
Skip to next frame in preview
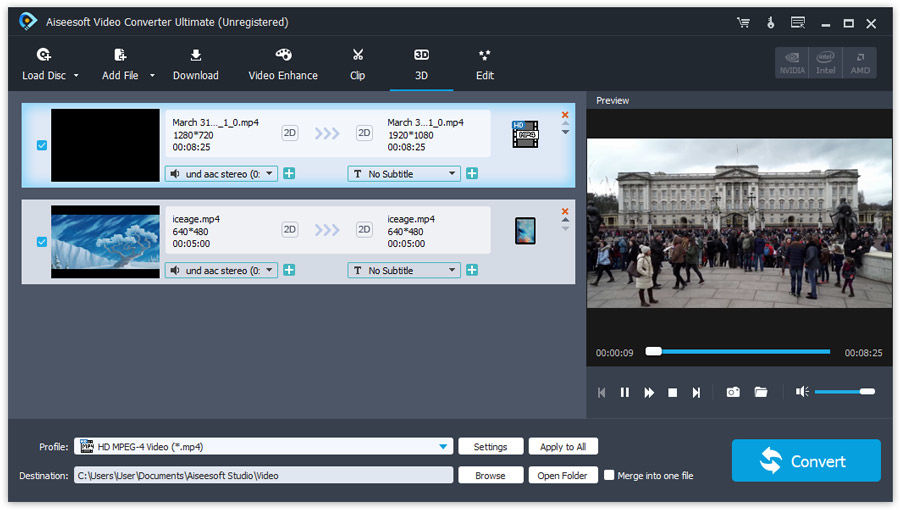point(696,392)
